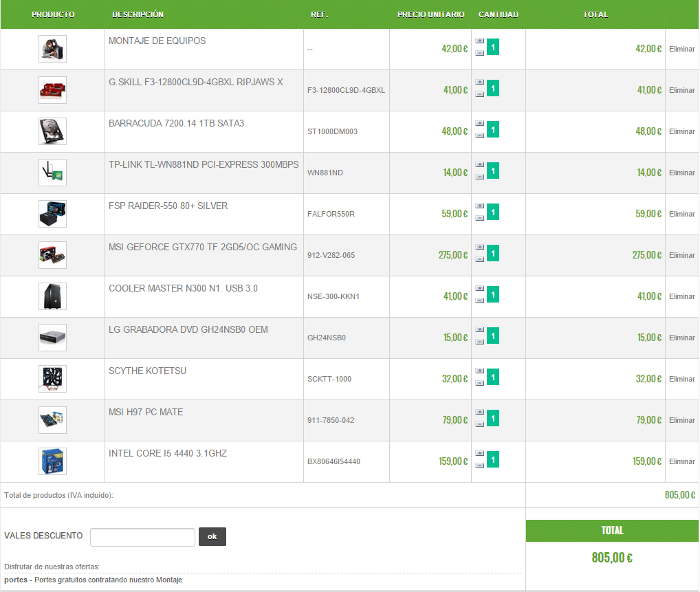The height and width of the screenshot is (592, 700).
Task: Open the FSP RAIDER power supply thumbnail
Action: coord(53,215)
